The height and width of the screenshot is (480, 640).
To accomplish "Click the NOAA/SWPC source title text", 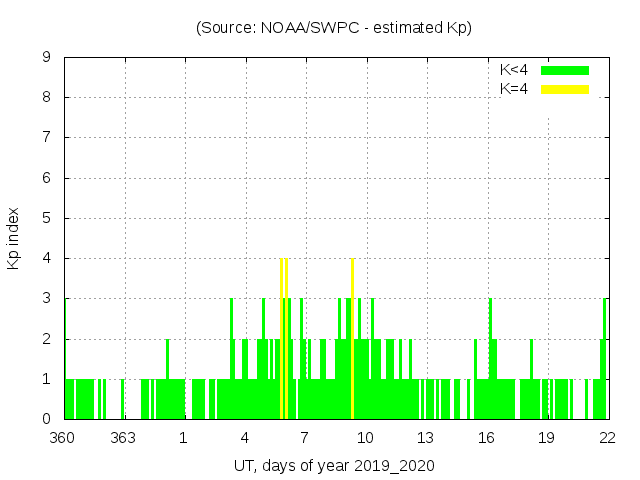I will [x=334, y=28].
